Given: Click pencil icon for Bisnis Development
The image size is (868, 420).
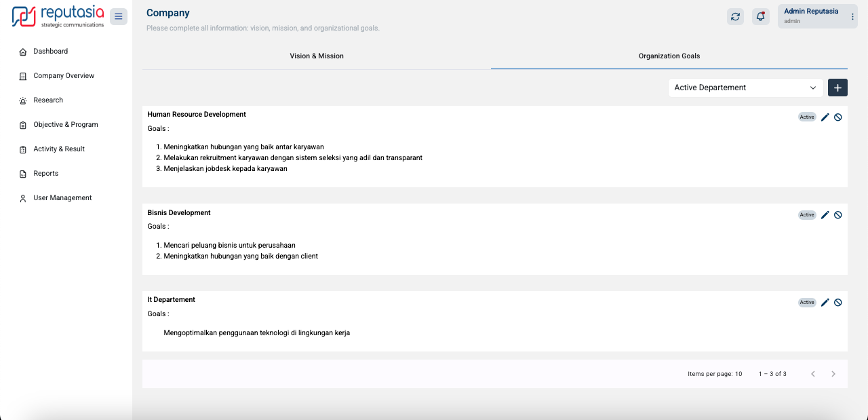Looking at the screenshot, I should (825, 215).
